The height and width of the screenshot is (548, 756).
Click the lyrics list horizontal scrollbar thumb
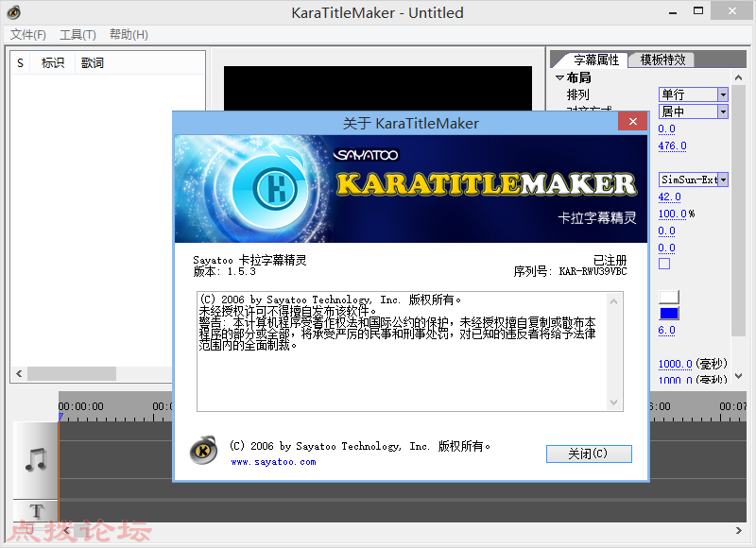coord(72,373)
